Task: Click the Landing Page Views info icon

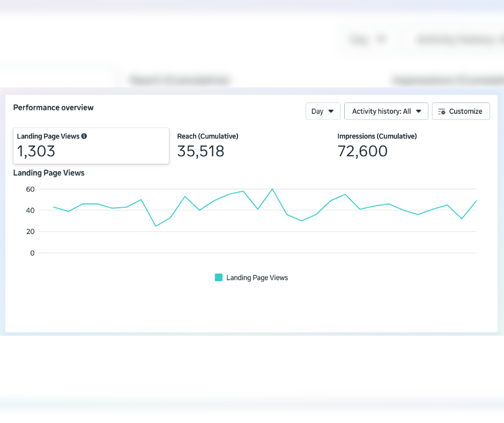Action: pos(84,136)
